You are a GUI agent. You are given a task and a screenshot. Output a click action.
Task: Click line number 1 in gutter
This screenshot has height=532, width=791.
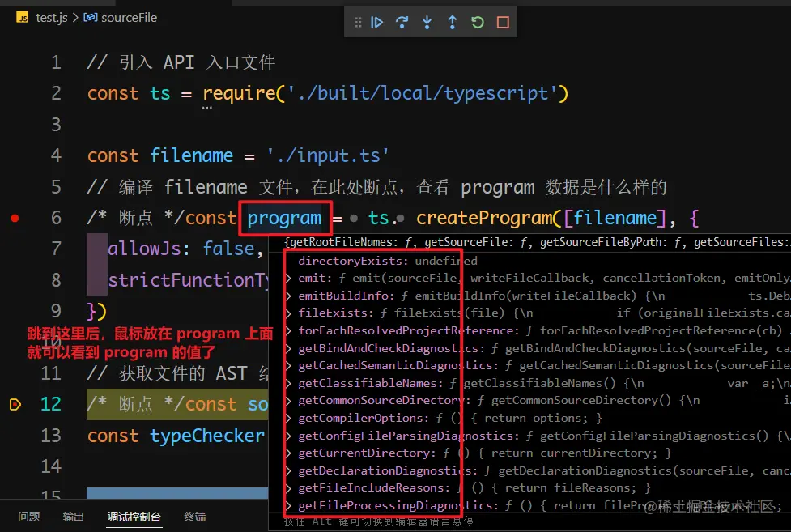click(56, 62)
